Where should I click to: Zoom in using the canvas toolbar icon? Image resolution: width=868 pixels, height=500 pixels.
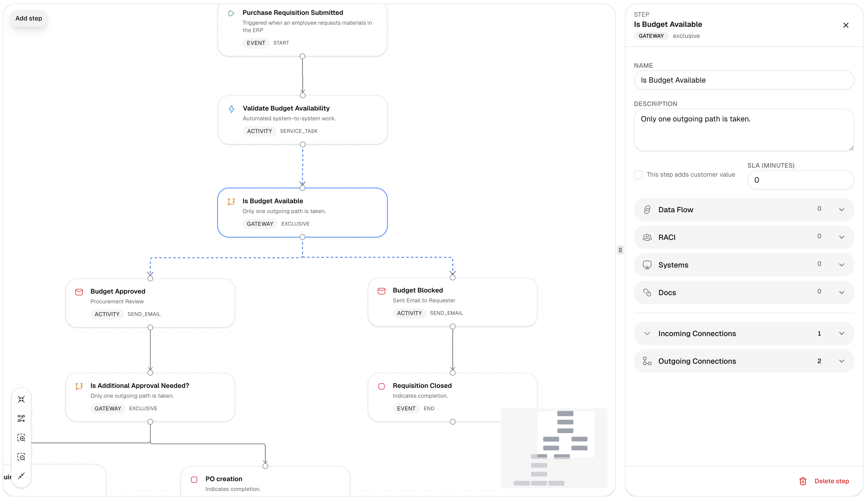point(21,438)
